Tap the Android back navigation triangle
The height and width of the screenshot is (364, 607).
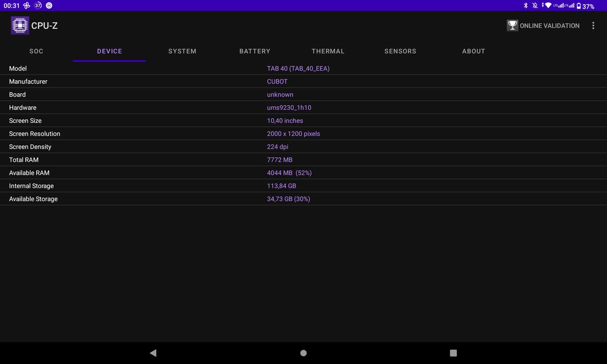coord(153,353)
